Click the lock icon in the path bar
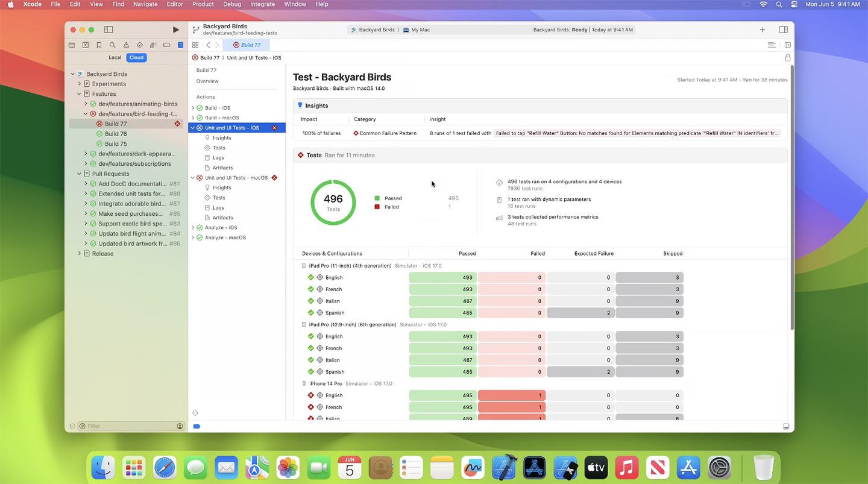 click(787, 58)
